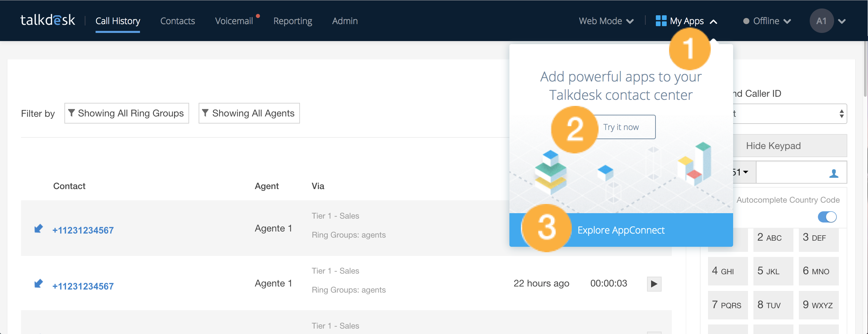The image size is (868, 334).
Task: Open the Offline status dropdown
Action: pyautogui.click(x=767, y=21)
